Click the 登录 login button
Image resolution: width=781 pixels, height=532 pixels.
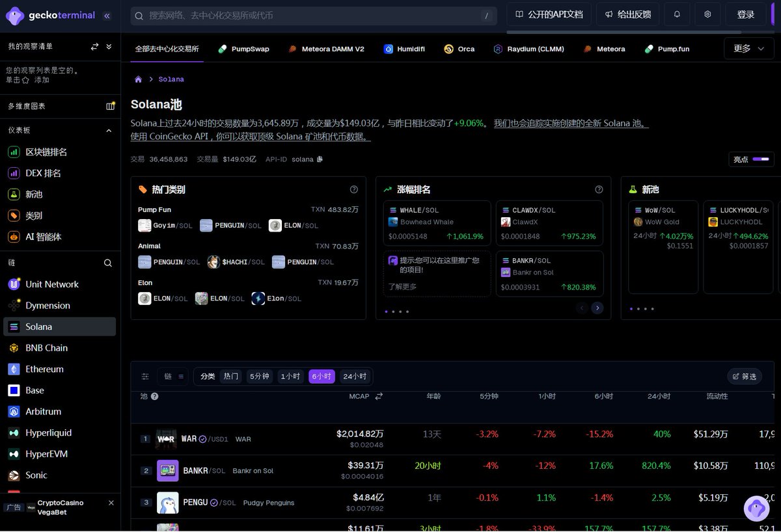[745, 14]
